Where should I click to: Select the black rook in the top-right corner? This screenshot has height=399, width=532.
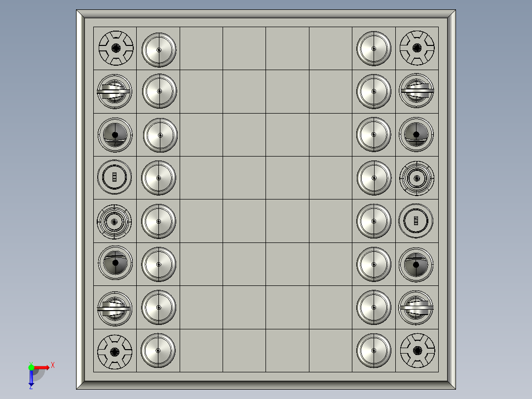pos(418,48)
